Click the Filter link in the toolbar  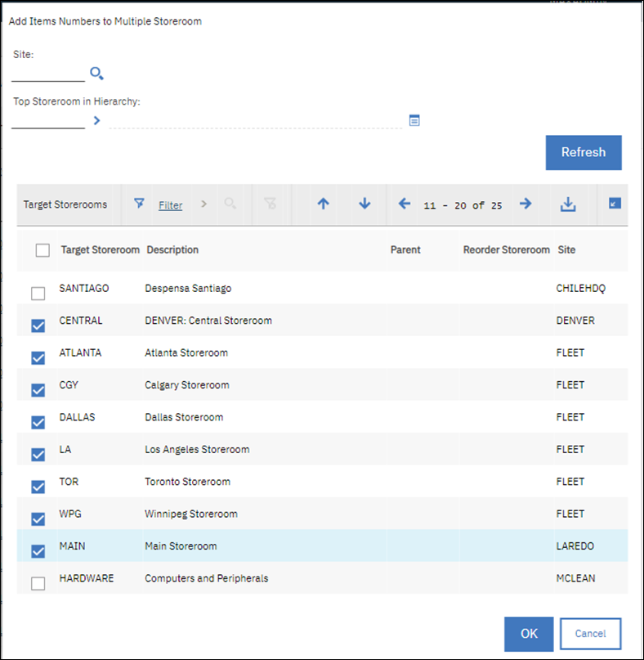click(x=170, y=204)
